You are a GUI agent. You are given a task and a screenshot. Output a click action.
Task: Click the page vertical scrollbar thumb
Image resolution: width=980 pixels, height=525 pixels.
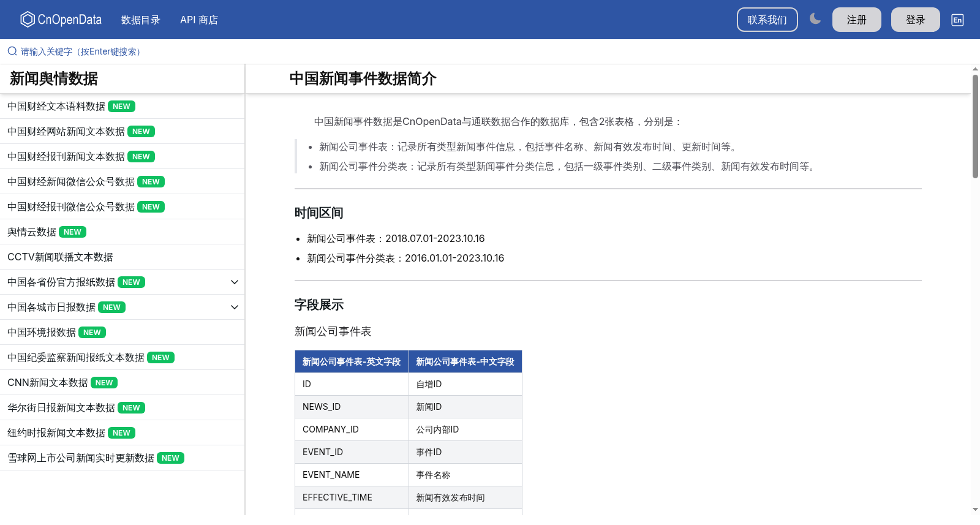pyautogui.click(x=975, y=126)
